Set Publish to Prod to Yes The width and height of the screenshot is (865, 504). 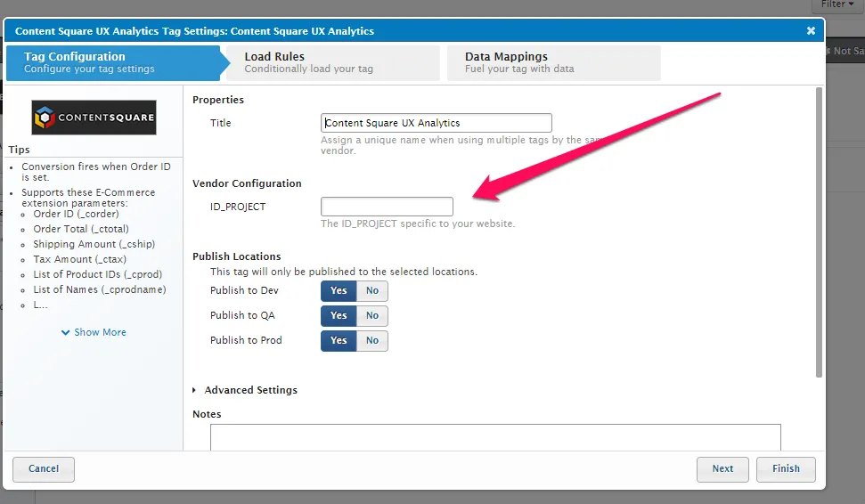coord(339,341)
